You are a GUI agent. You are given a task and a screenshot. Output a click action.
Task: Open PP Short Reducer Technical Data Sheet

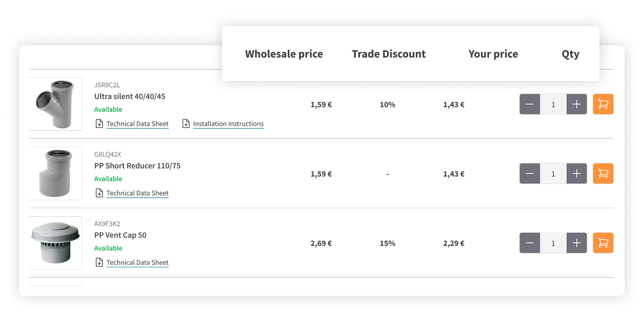point(137,193)
